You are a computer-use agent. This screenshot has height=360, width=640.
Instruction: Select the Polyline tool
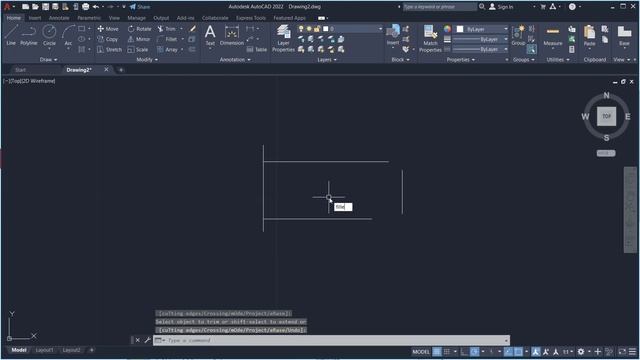[29, 35]
